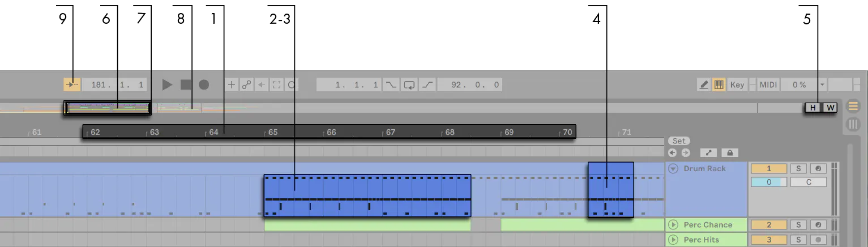Switch to Session view with the selector icon
Screen dimensions: 868x247
853,123
